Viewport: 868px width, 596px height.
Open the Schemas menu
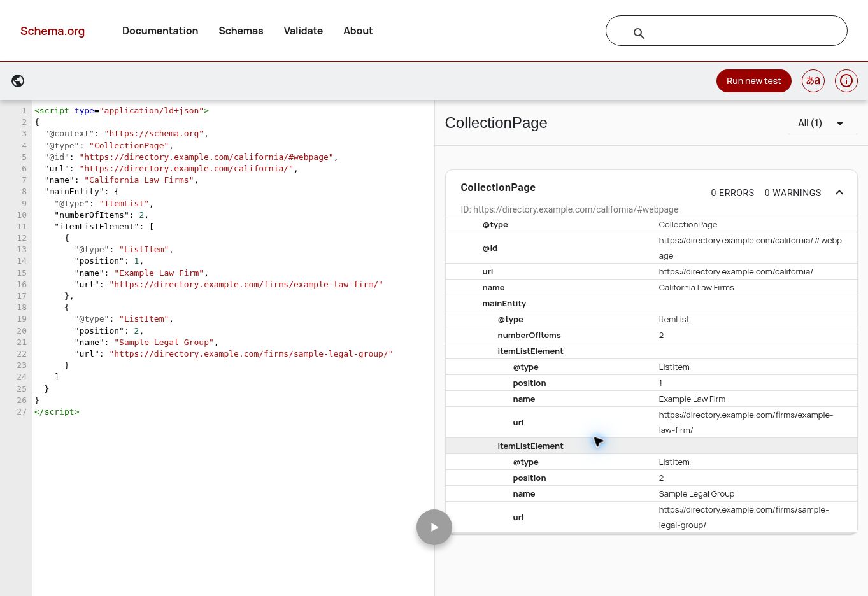click(241, 31)
